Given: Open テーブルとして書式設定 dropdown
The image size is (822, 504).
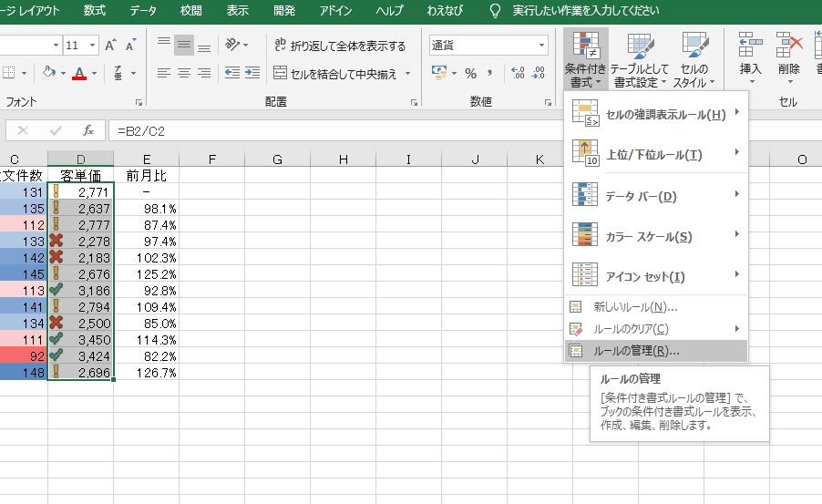Looking at the screenshot, I should 639,58.
